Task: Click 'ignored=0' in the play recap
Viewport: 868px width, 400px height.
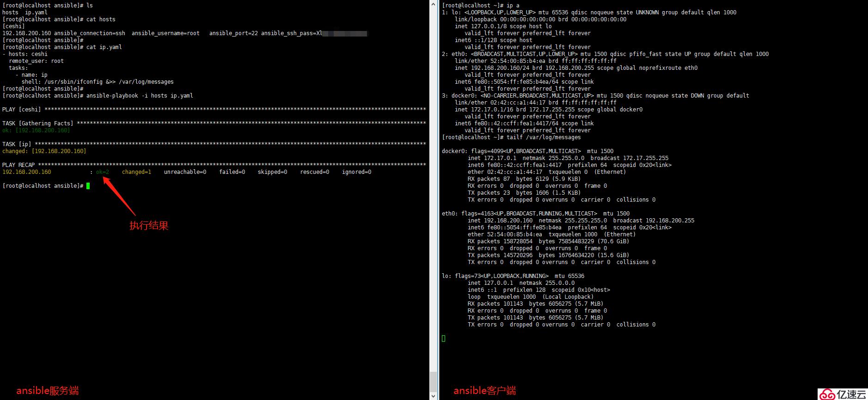Action: [x=356, y=172]
